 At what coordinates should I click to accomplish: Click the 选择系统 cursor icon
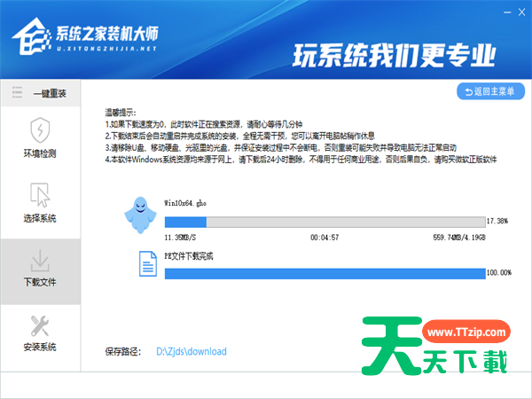40,194
